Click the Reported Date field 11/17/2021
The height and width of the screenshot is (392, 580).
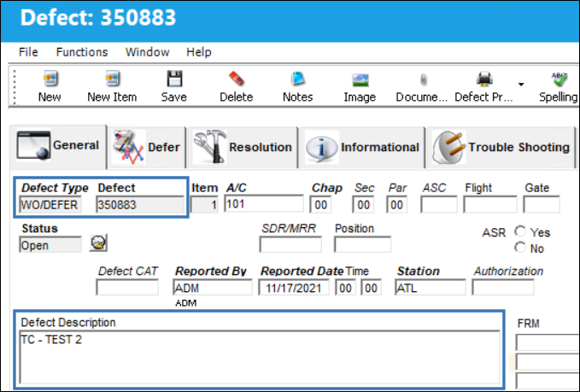tap(294, 288)
